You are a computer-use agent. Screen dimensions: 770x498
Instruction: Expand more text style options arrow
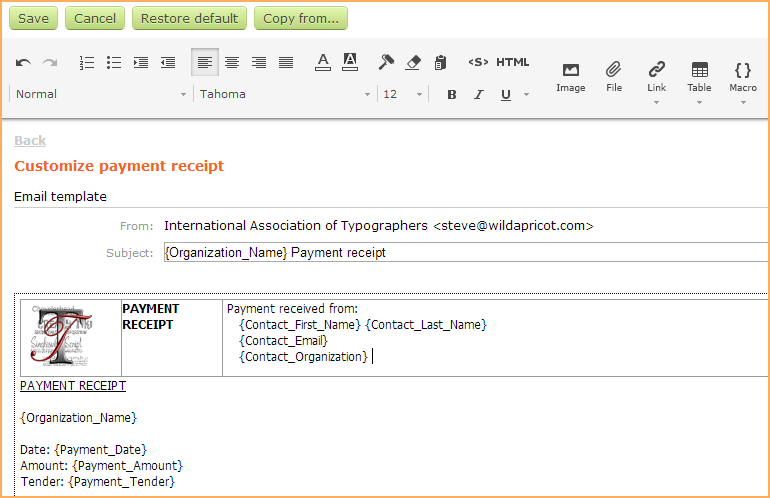click(x=526, y=94)
